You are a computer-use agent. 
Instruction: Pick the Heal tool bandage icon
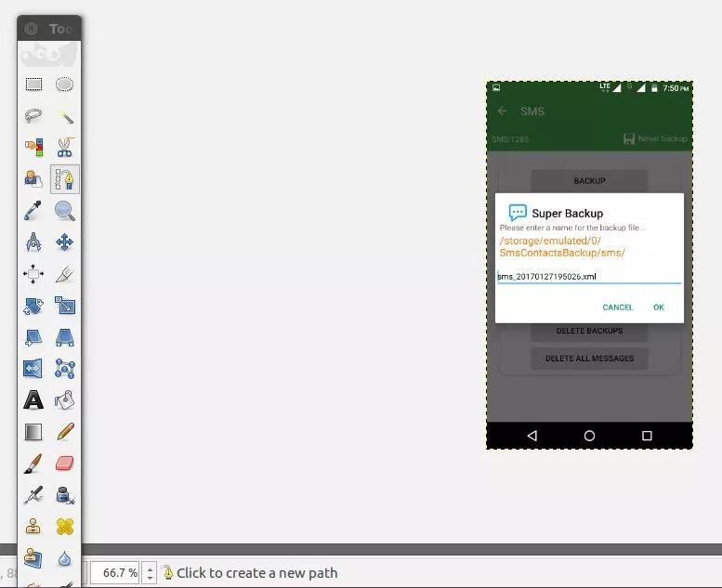65,527
